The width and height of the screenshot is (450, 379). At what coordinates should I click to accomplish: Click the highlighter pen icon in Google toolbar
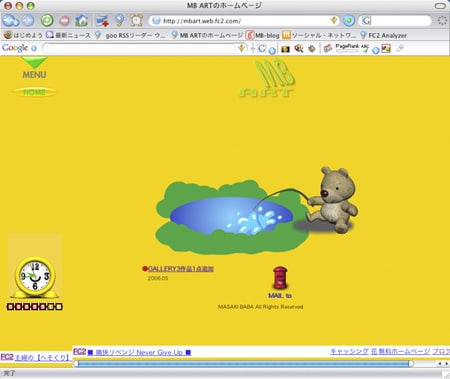pyautogui.click(x=400, y=49)
